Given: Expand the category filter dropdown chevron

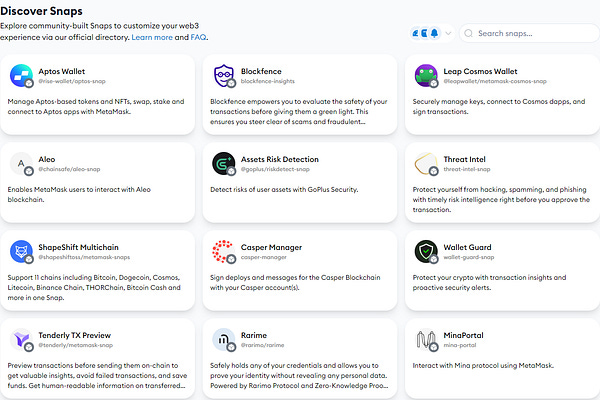Looking at the screenshot, I should coord(448,33).
